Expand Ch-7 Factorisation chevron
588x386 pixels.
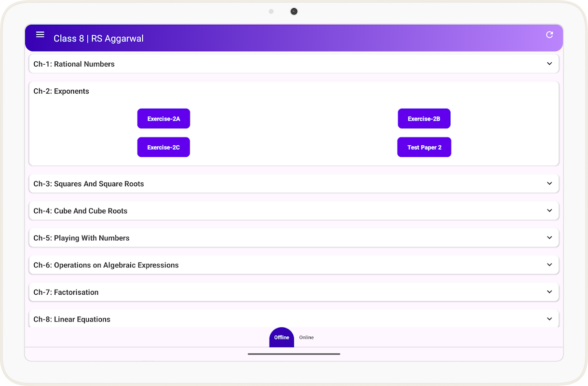pos(549,291)
